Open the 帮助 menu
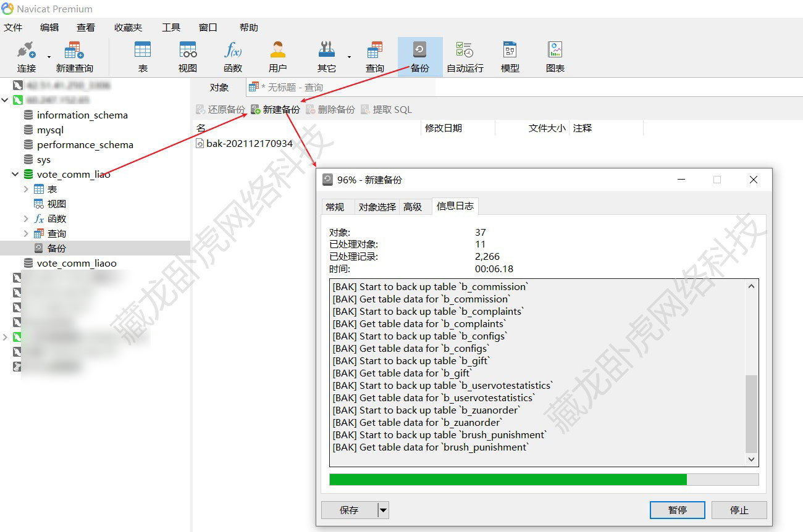 point(249,27)
